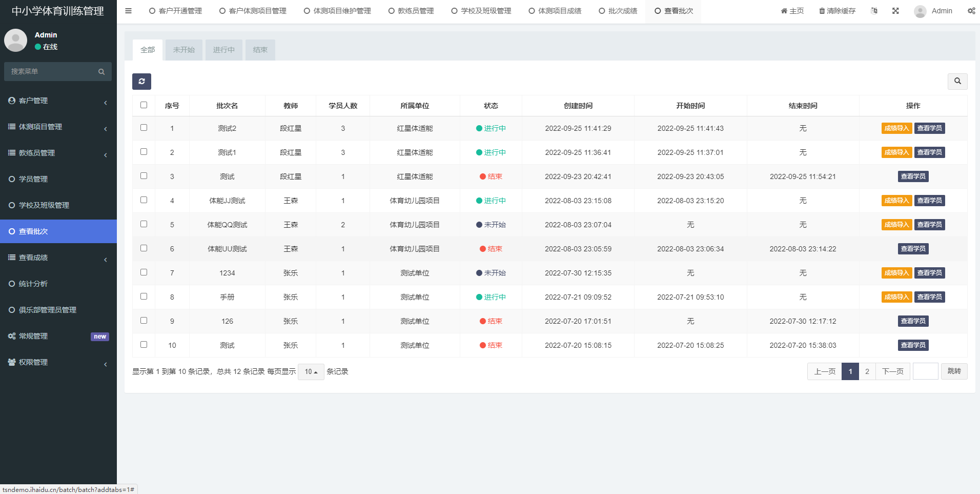Open the 批次成绩 top tab
The height and width of the screenshot is (494, 980).
click(x=618, y=11)
